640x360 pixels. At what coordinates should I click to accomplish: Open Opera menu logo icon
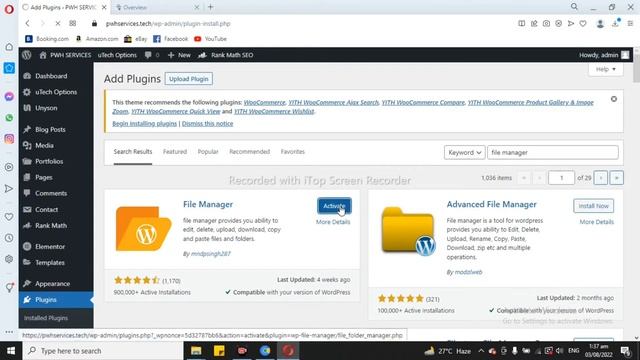(9, 9)
